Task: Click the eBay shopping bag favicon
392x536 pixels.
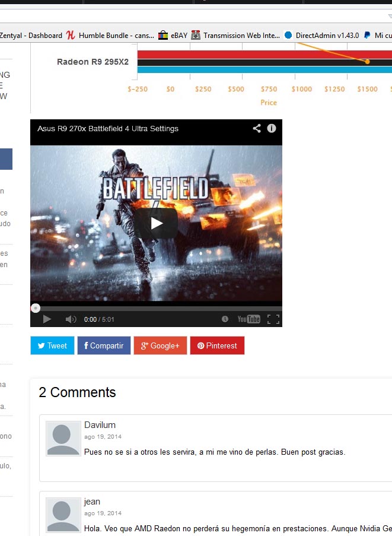Action: point(163,35)
